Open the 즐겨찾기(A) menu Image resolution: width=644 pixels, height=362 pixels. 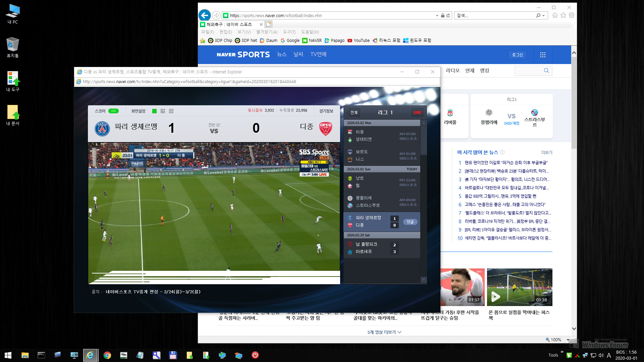point(267,32)
